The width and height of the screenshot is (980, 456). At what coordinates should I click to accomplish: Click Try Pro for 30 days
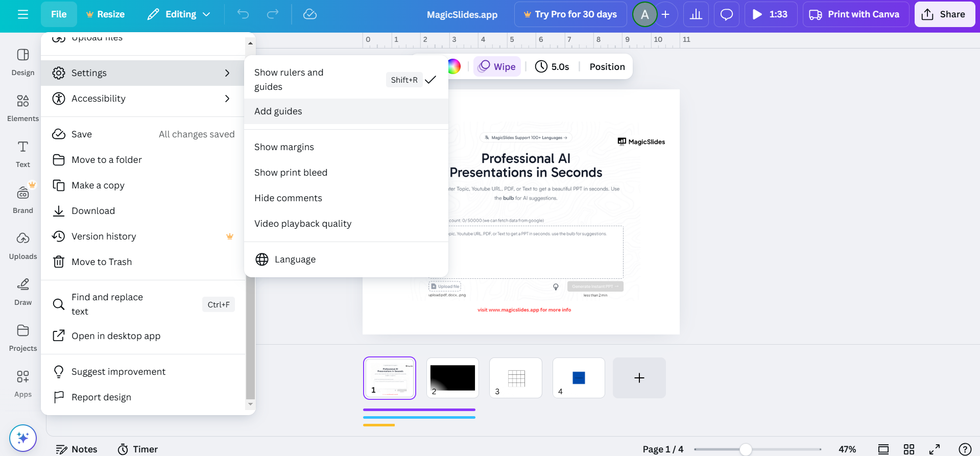pos(570,14)
